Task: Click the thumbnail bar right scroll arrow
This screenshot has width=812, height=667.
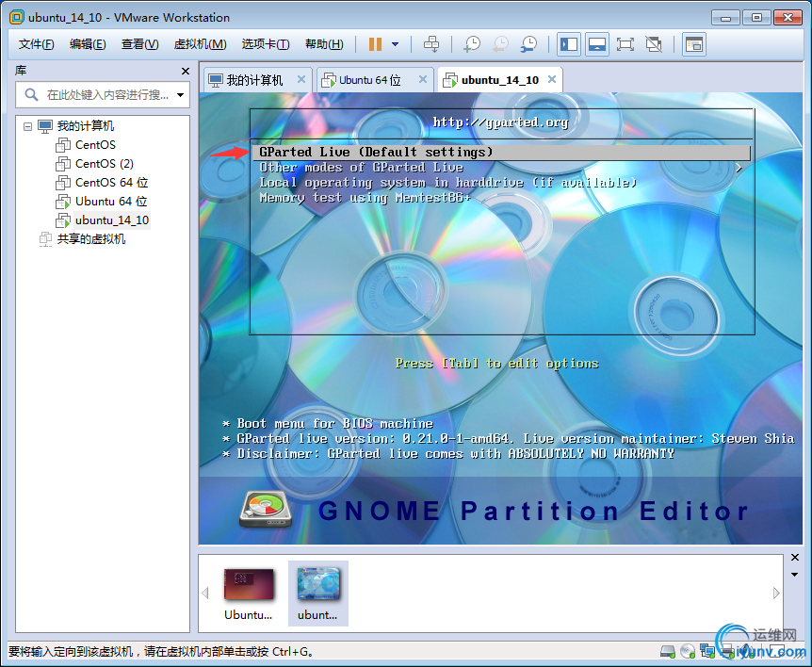Action: pyautogui.click(x=776, y=593)
